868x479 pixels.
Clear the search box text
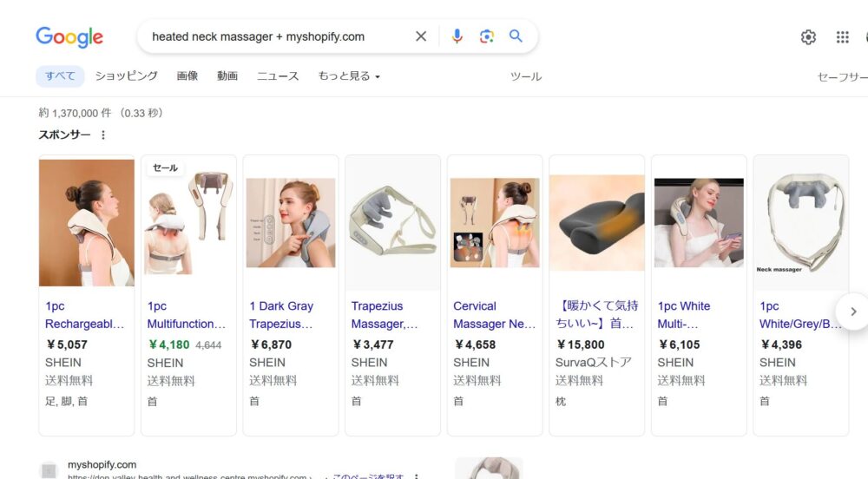(x=421, y=36)
